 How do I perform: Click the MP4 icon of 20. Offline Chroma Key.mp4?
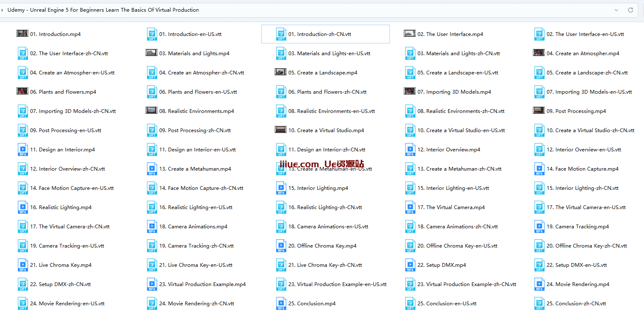281,246
